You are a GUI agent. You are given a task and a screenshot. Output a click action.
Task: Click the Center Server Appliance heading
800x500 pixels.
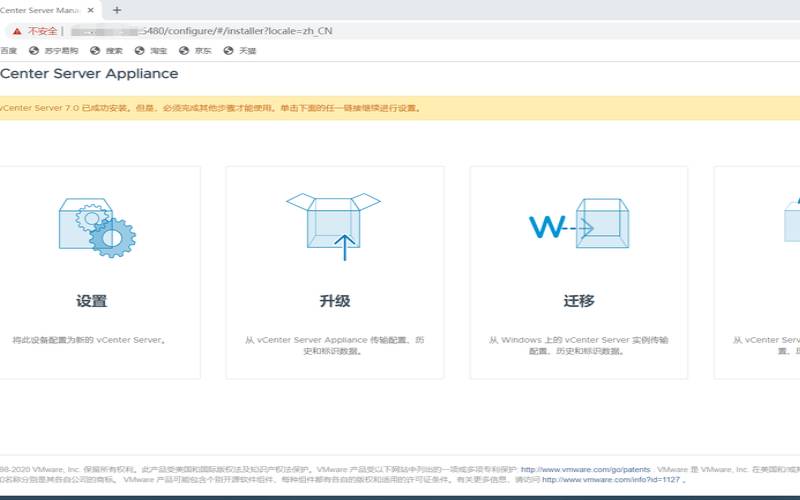89,73
